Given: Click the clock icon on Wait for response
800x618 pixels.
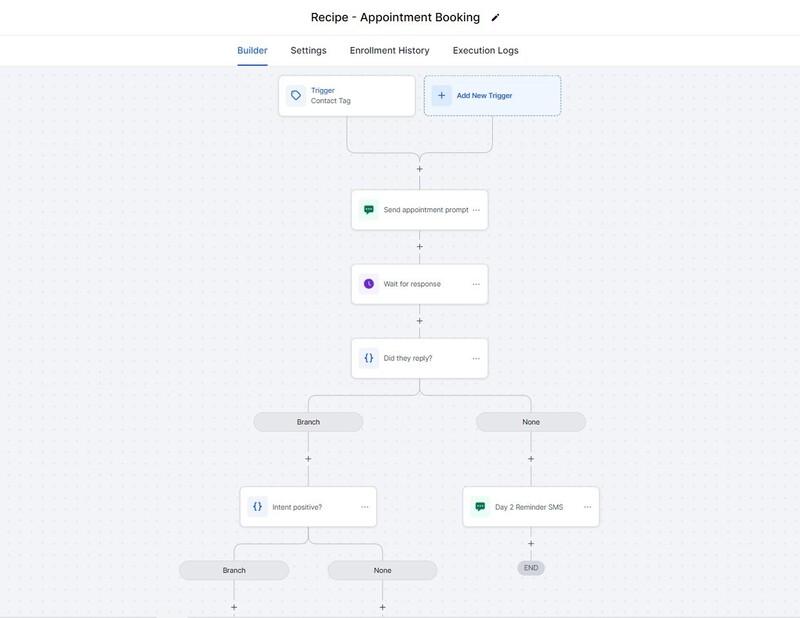Looking at the screenshot, I should point(369,284).
